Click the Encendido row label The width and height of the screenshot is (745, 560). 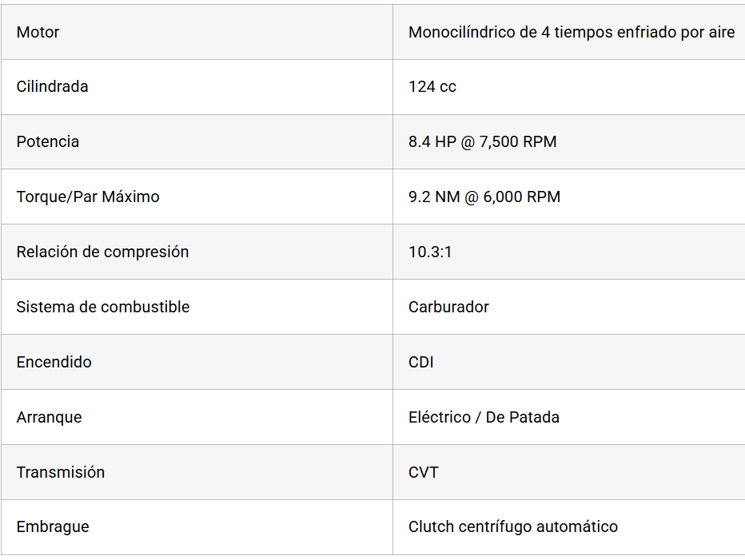click(54, 362)
